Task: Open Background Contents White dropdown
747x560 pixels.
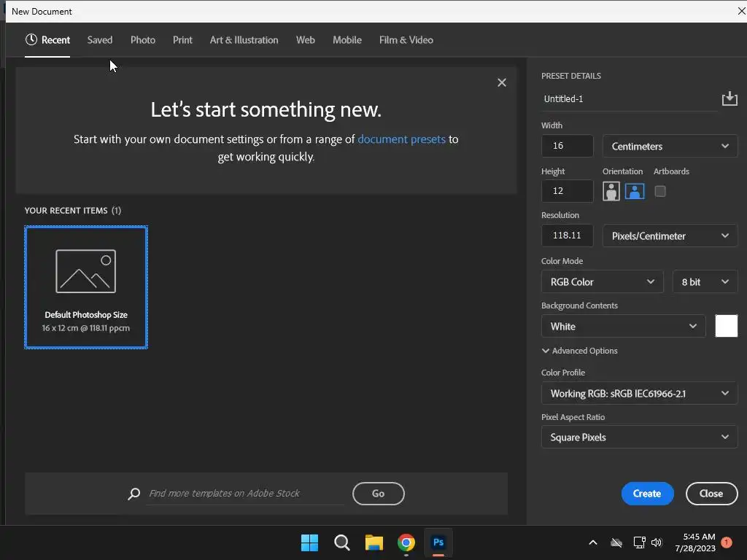Action: (x=623, y=326)
